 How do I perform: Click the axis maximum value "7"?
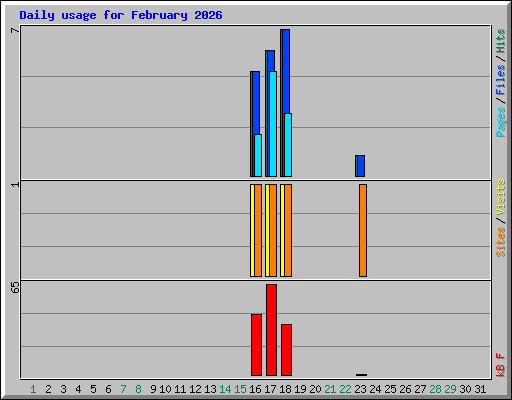[15, 31]
